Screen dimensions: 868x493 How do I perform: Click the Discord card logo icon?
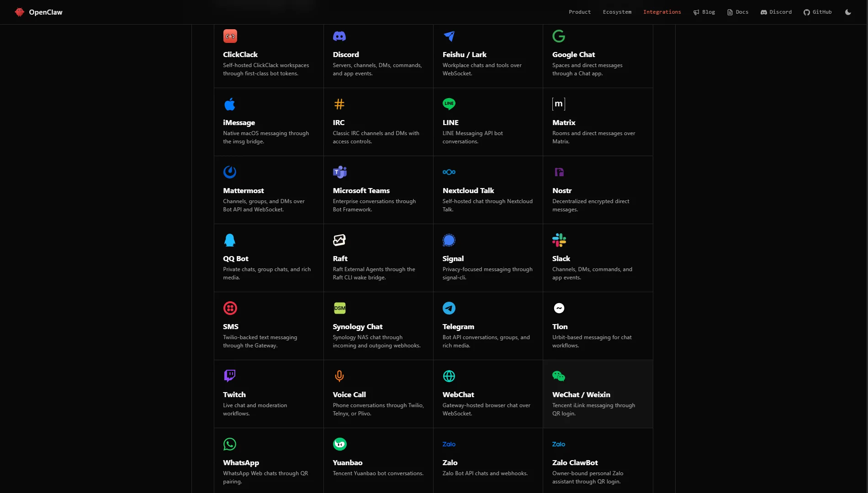(x=339, y=36)
